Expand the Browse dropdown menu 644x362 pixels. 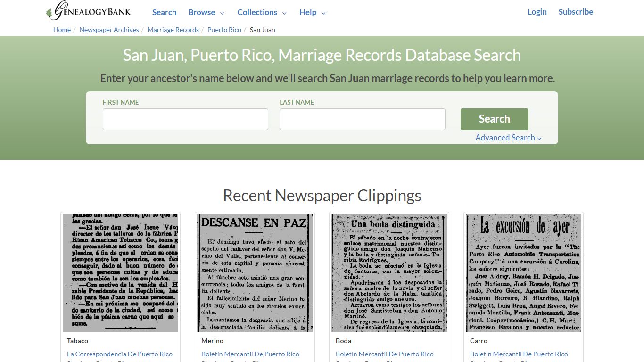click(x=206, y=12)
